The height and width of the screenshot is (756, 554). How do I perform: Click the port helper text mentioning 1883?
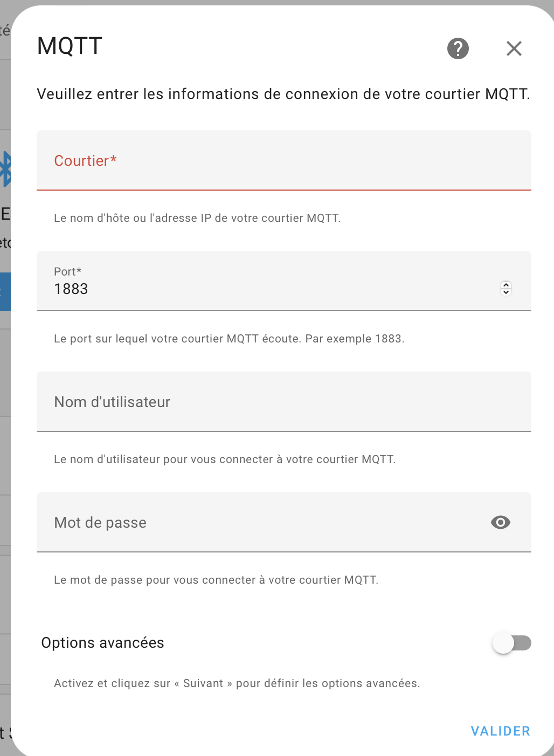(x=229, y=339)
